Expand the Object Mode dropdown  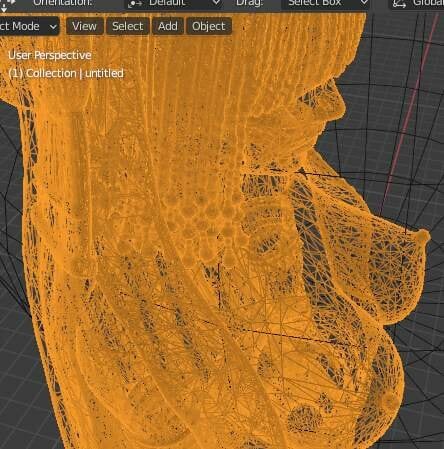click(28, 26)
